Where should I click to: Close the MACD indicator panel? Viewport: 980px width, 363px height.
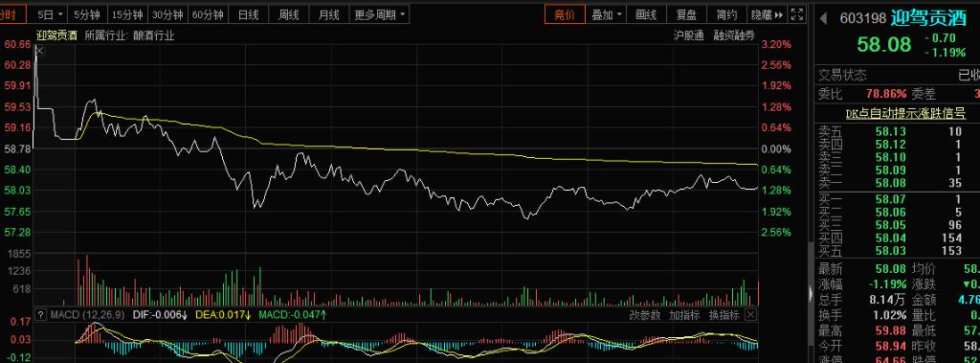point(751,315)
